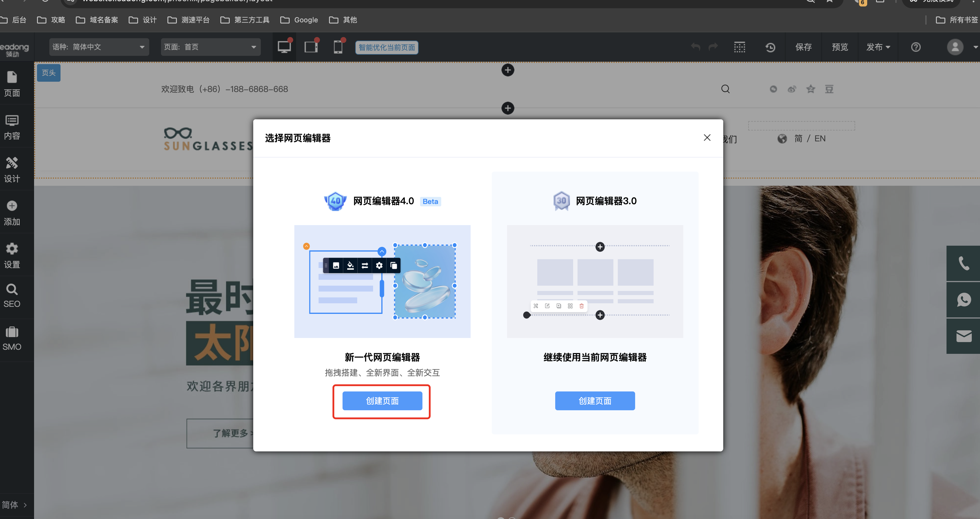This screenshot has height=519, width=980.
Task: Switch to desktop preview device icon
Action: coord(284,47)
